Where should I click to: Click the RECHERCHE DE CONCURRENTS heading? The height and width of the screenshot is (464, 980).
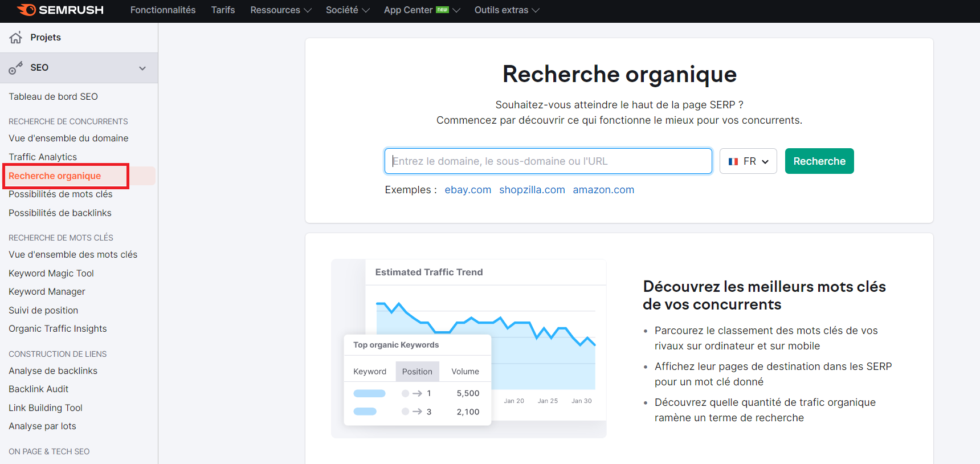click(x=68, y=121)
